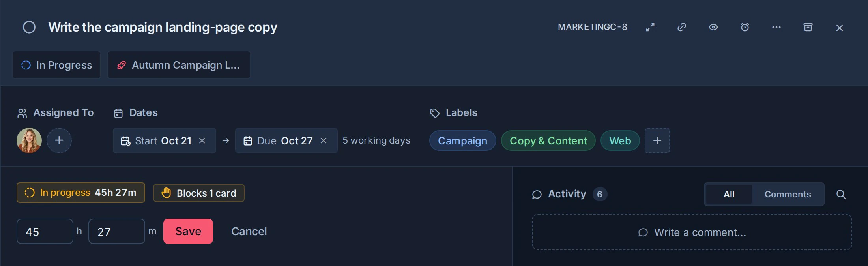
Task: Archive this card
Action: (x=808, y=27)
